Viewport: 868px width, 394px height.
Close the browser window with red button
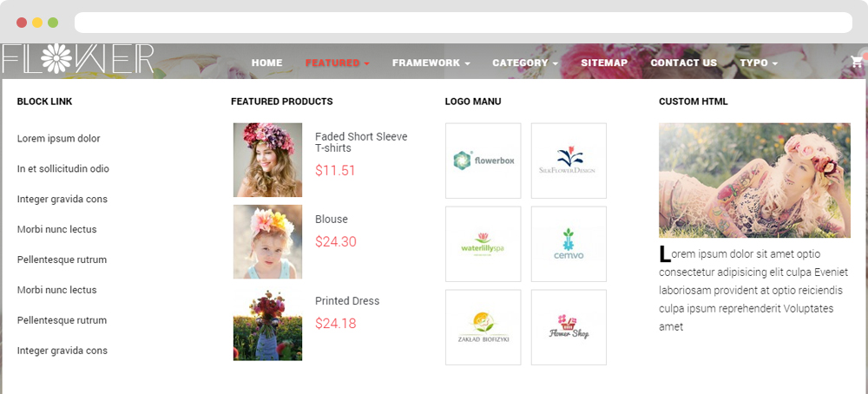pos(22,23)
